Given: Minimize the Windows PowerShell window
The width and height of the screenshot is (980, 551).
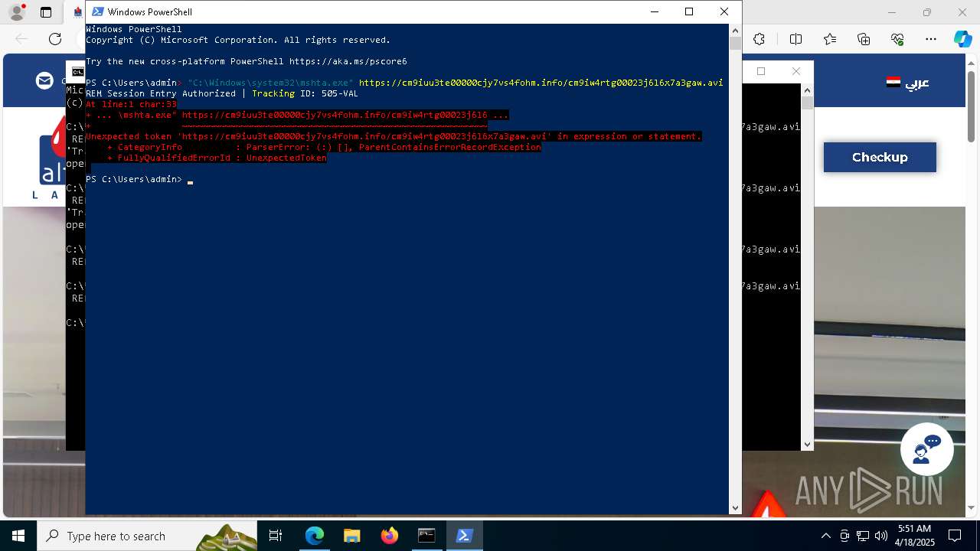Looking at the screenshot, I should pyautogui.click(x=654, y=11).
